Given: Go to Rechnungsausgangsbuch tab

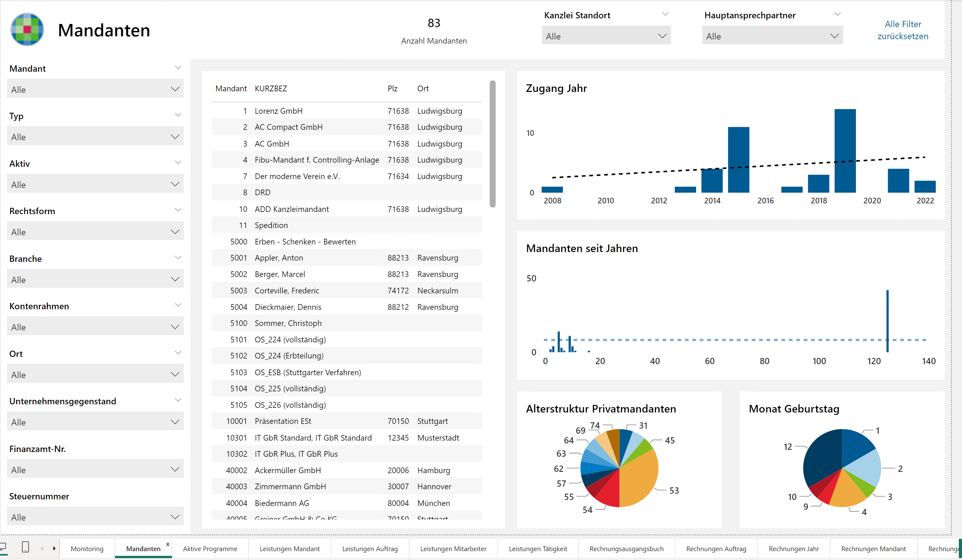Looking at the screenshot, I should 627,549.
